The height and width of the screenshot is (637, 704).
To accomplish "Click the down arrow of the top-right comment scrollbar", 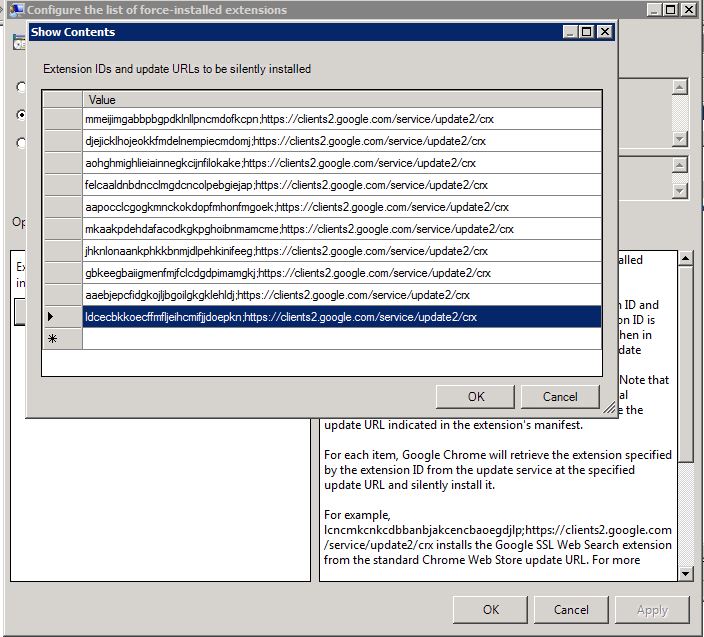I will tap(680, 139).
